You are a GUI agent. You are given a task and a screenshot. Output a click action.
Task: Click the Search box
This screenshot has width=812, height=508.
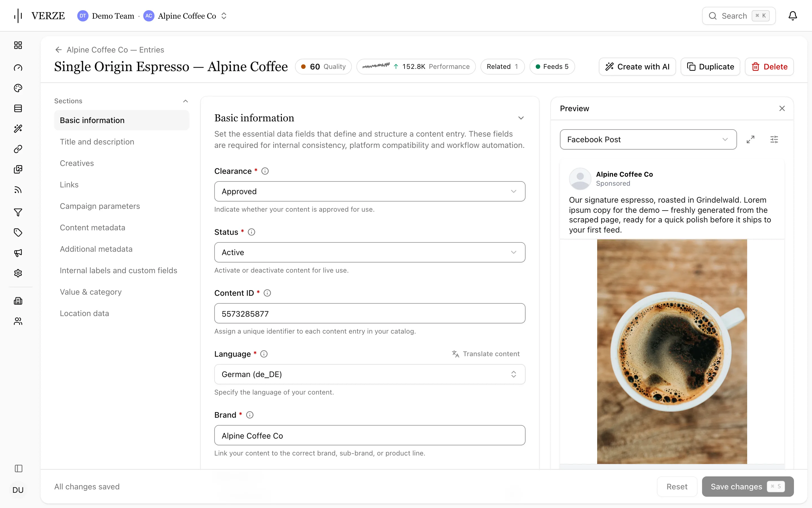pos(739,16)
